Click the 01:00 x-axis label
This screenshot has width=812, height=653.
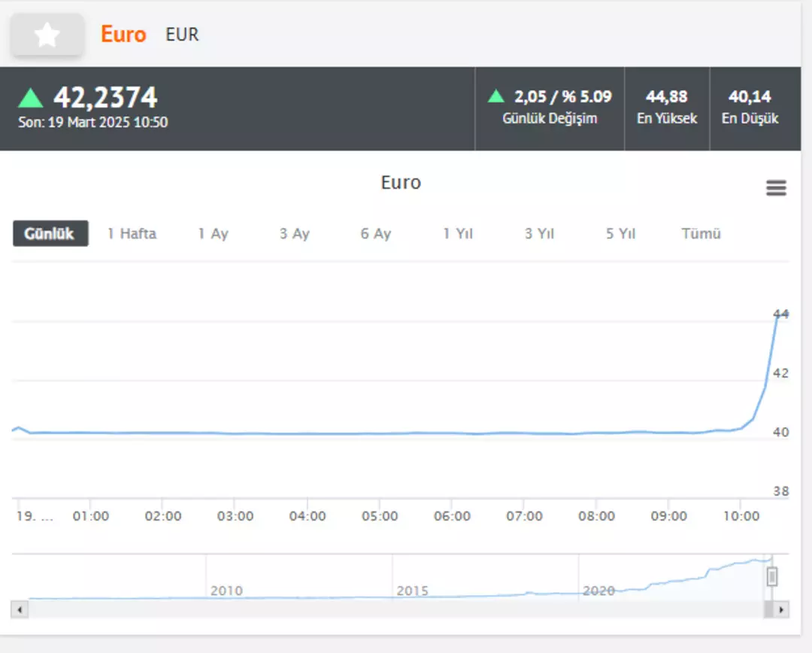(x=91, y=516)
